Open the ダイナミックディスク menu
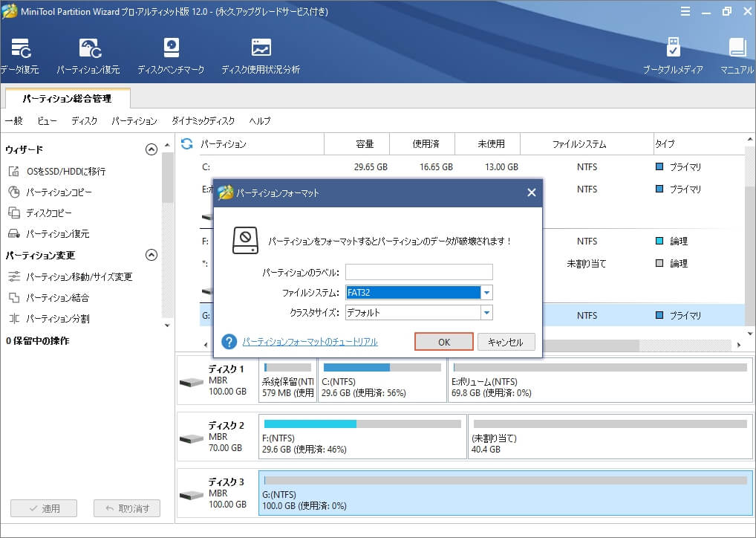The image size is (756, 538). coord(203,120)
